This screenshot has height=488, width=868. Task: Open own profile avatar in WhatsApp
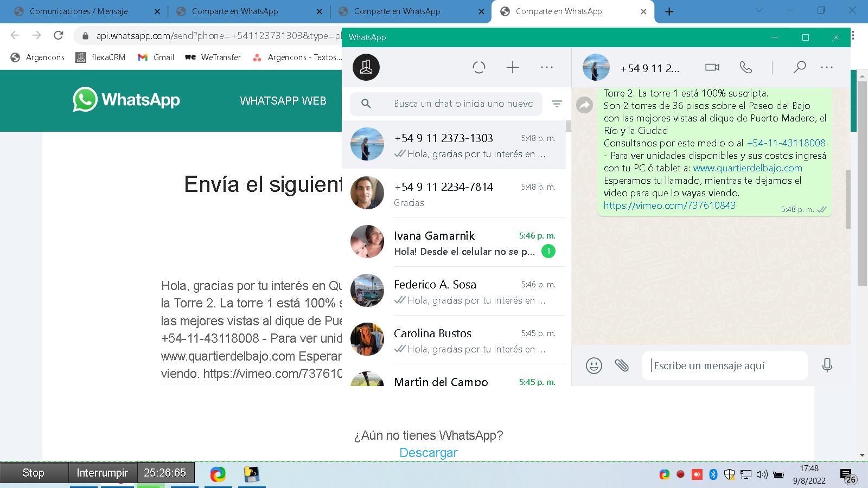[x=366, y=67]
